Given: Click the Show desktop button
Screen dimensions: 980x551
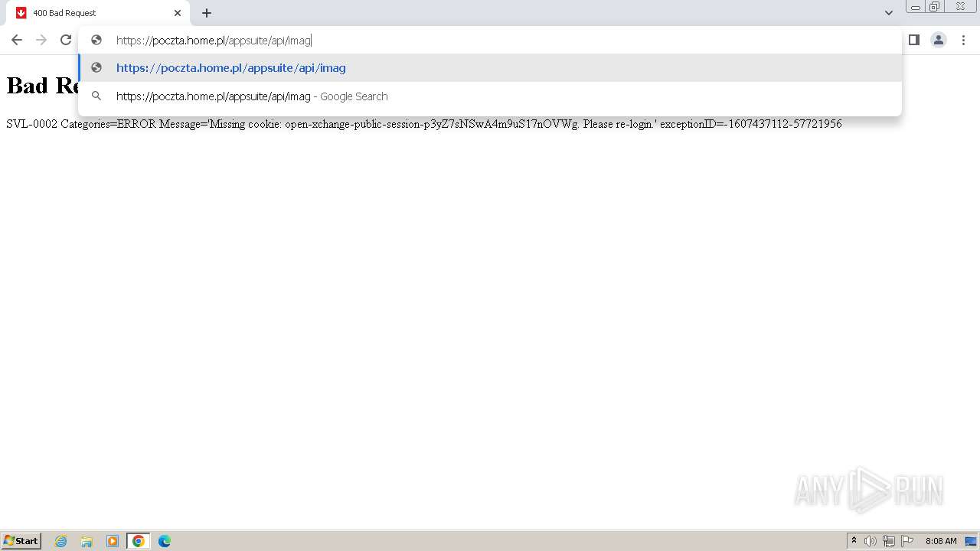Looking at the screenshot, I should point(971,541).
